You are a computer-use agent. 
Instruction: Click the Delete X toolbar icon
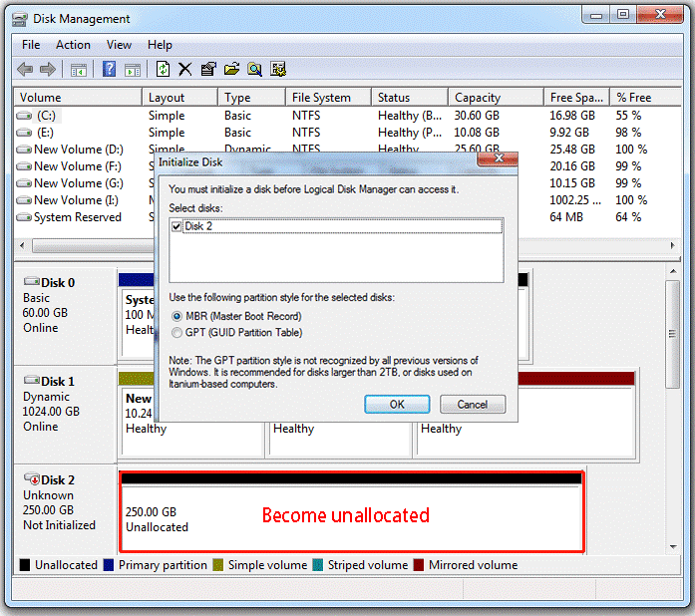click(185, 69)
